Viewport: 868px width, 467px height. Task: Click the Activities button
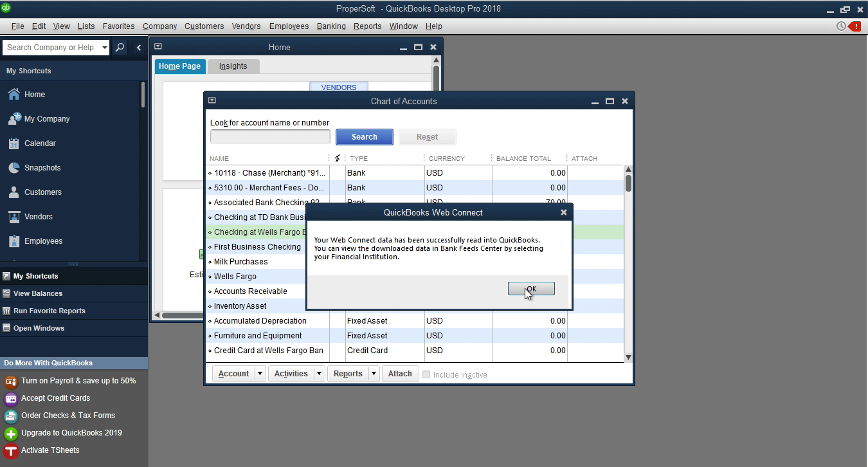pyautogui.click(x=291, y=374)
